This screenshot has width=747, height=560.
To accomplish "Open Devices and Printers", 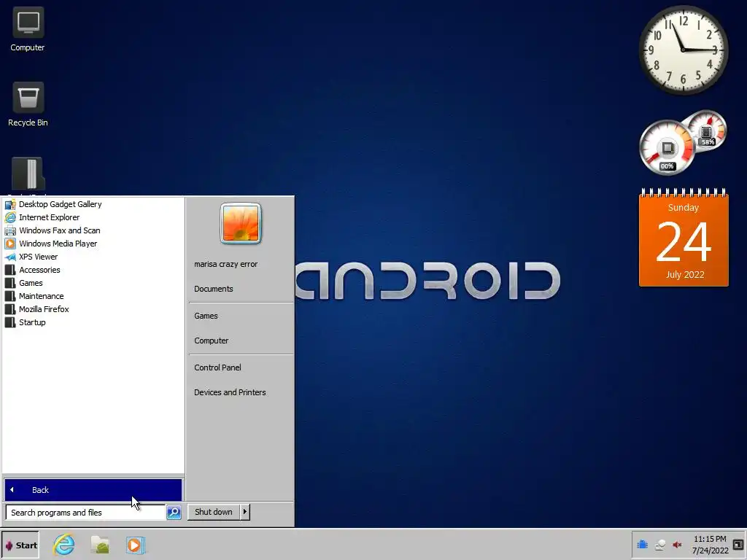I will click(230, 392).
